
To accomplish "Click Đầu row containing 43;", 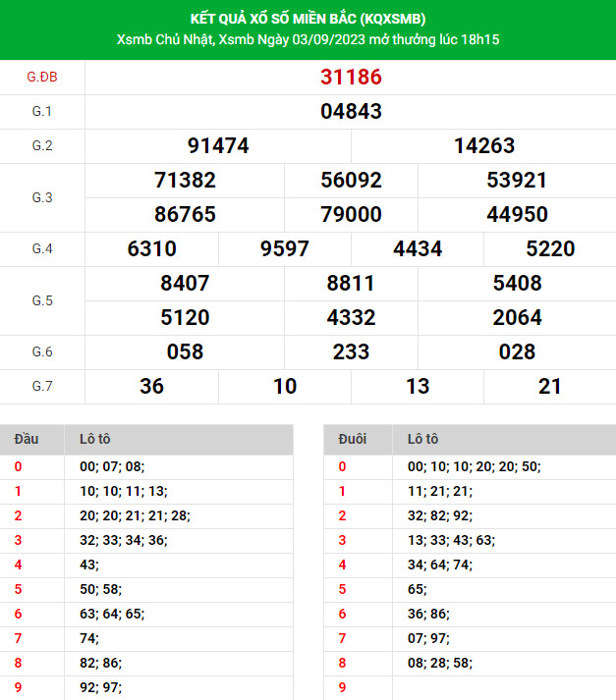I will [x=146, y=565].
